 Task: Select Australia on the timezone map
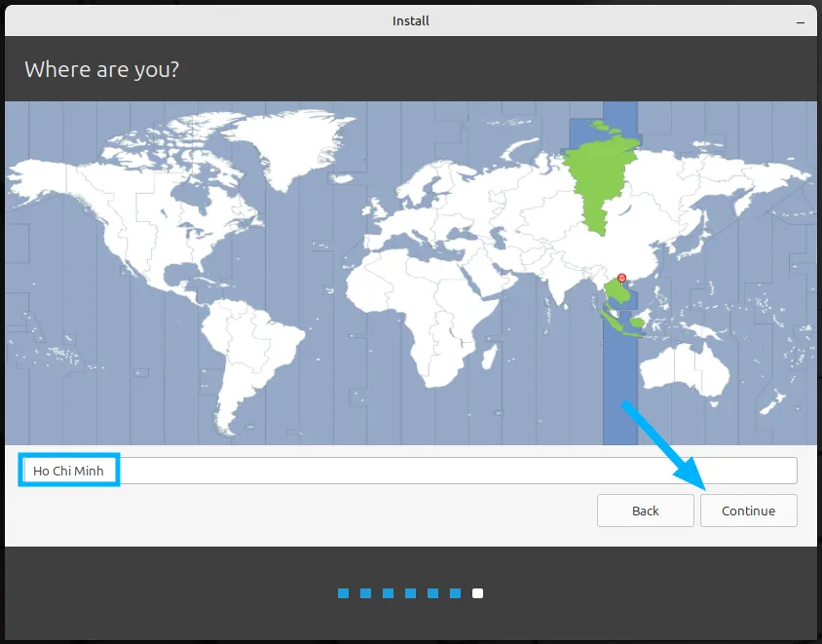tap(684, 369)
